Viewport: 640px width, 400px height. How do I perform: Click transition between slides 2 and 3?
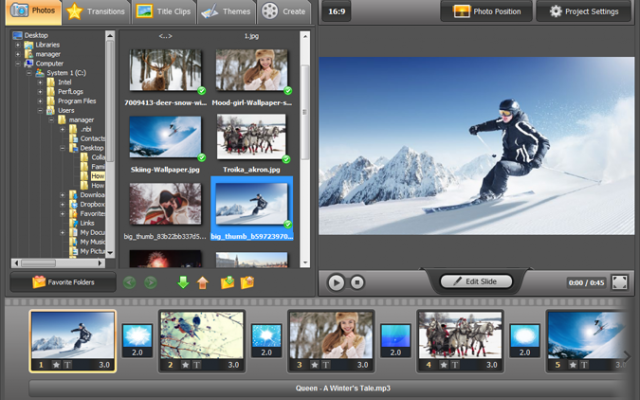(x=266, y=340)
